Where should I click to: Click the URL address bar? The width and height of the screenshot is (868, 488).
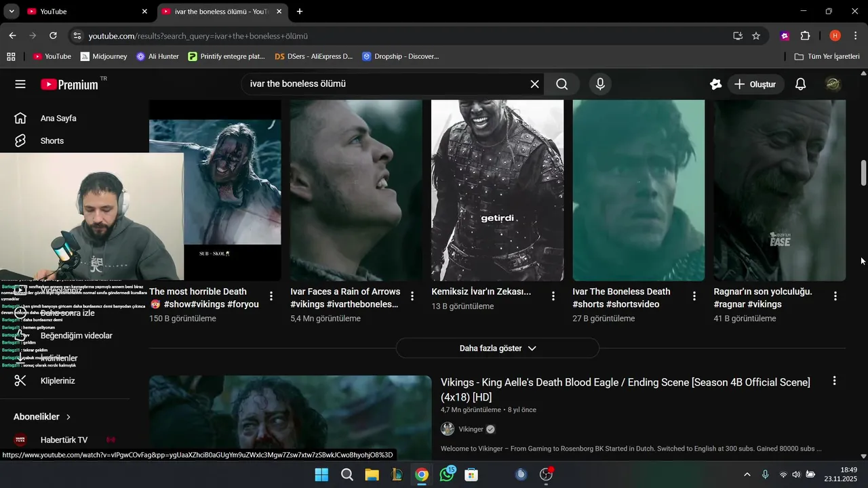coord(407,36)
